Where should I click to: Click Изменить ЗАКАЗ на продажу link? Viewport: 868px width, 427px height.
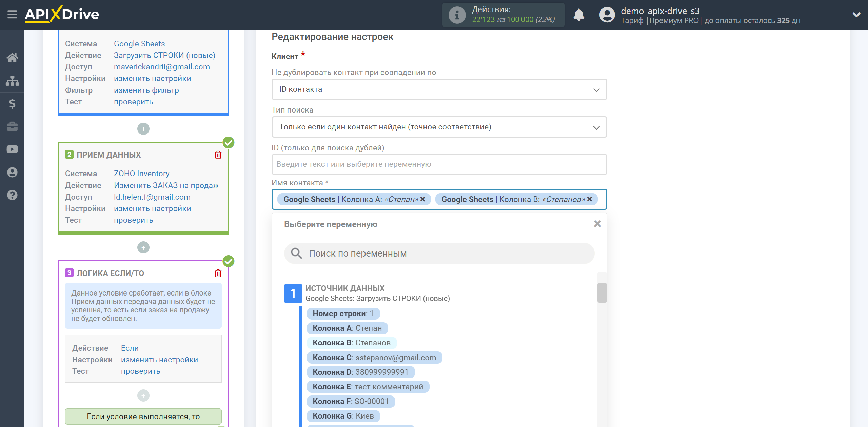point(166,185)
